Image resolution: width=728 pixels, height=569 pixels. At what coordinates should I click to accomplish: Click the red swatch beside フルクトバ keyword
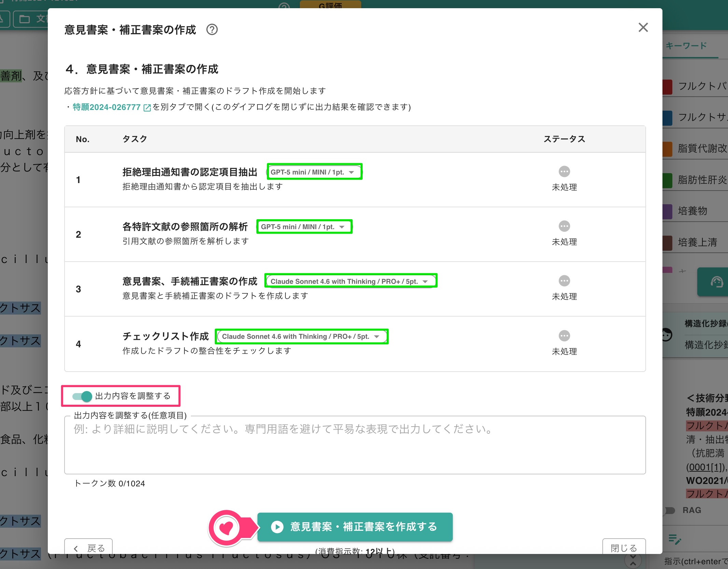click(668, 87)
